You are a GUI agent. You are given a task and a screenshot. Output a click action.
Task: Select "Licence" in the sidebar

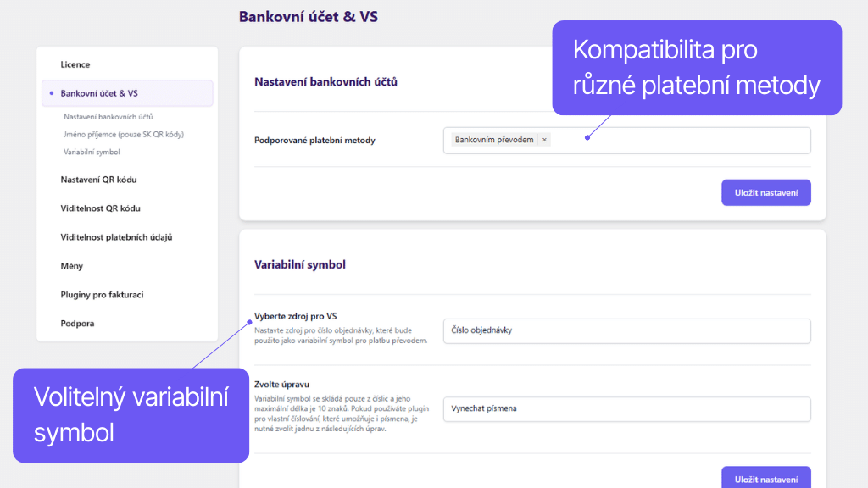click(x=75, y=64)
